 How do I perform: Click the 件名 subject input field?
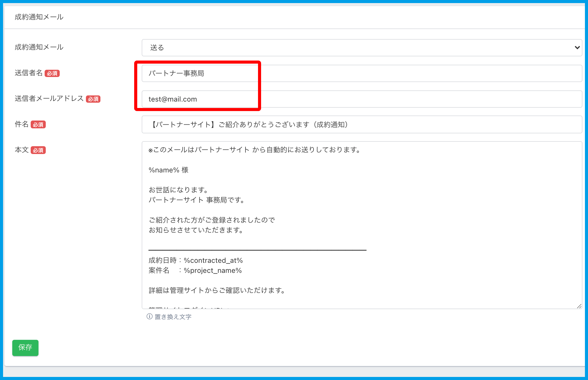362,124
